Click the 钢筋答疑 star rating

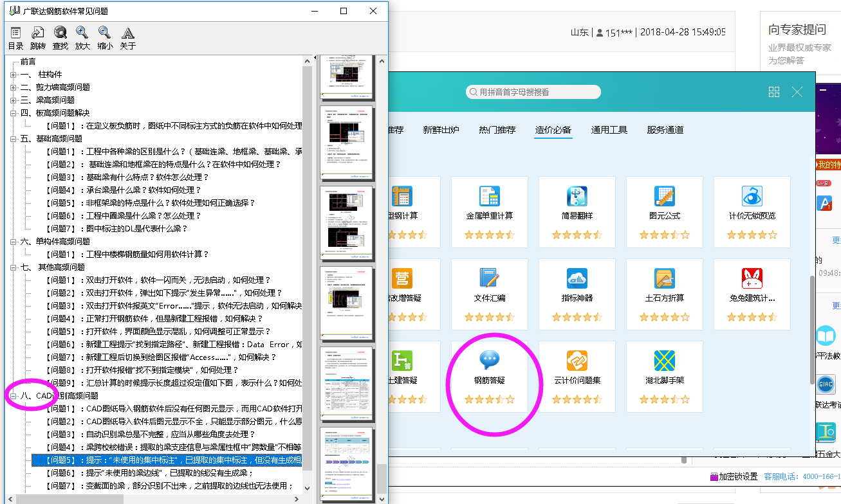click(490, 399)
